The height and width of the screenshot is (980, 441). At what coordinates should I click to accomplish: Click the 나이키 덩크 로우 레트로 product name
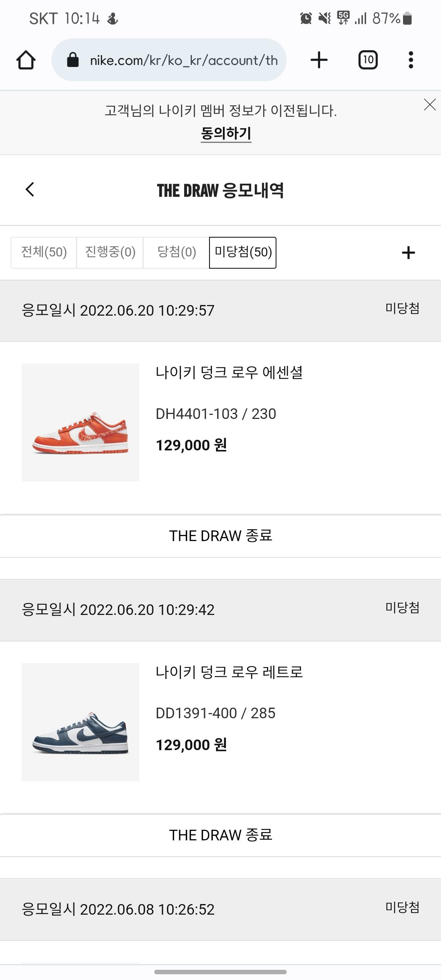point(229,672)
